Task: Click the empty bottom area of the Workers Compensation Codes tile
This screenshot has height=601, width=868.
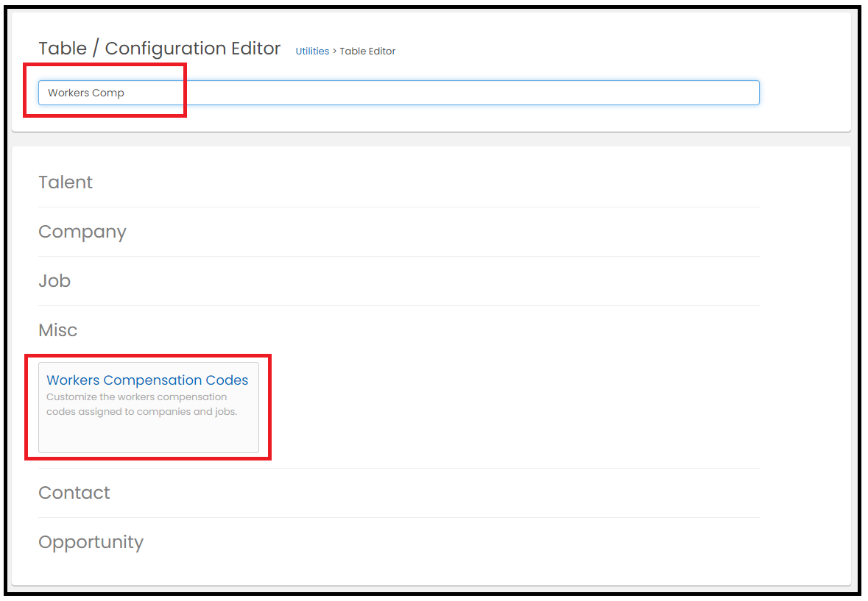Action: click(148, 436)
